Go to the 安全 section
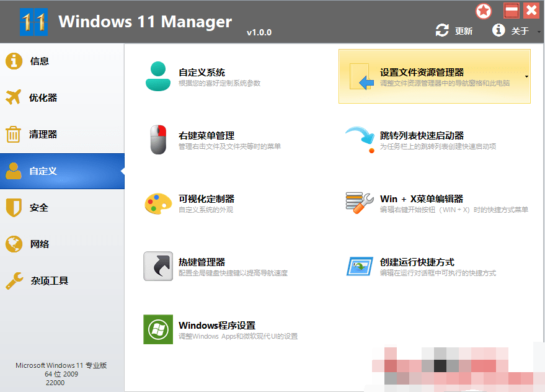This screenshot has height=392, width=545. pos(62,208)
